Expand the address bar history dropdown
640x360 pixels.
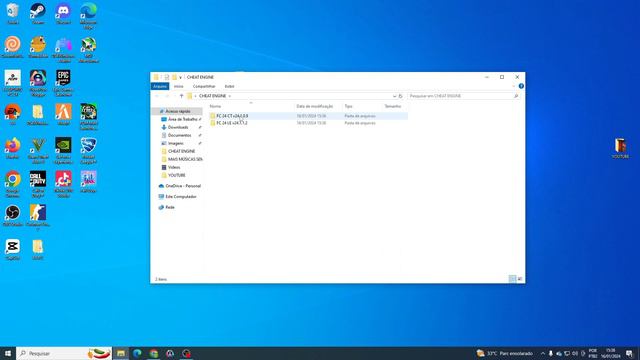pos(394,96)
